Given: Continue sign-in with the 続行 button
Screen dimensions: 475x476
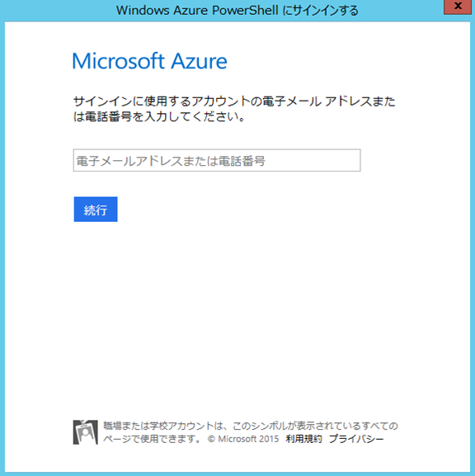Looking at the screenshot, I should [x=96, y=210].
